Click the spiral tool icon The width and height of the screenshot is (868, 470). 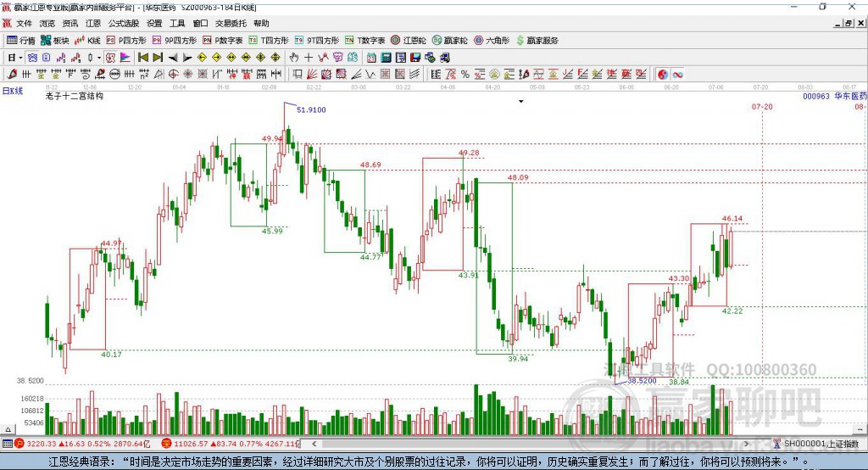click(86, 75)
